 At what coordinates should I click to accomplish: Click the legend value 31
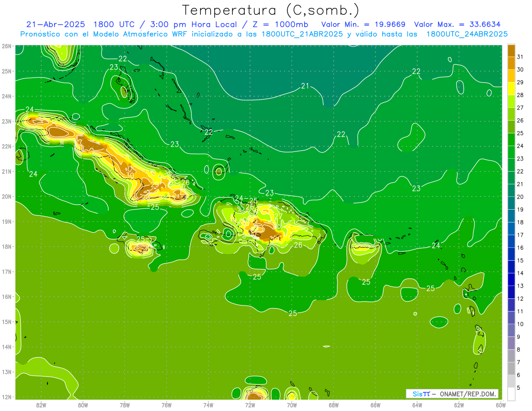[520, 57]
